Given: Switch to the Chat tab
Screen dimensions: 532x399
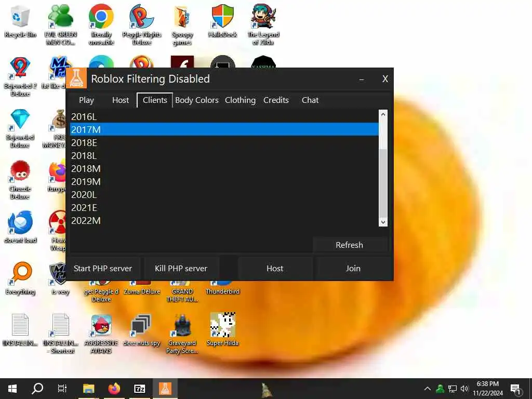Looking at the screenshot, I should 310,100.
